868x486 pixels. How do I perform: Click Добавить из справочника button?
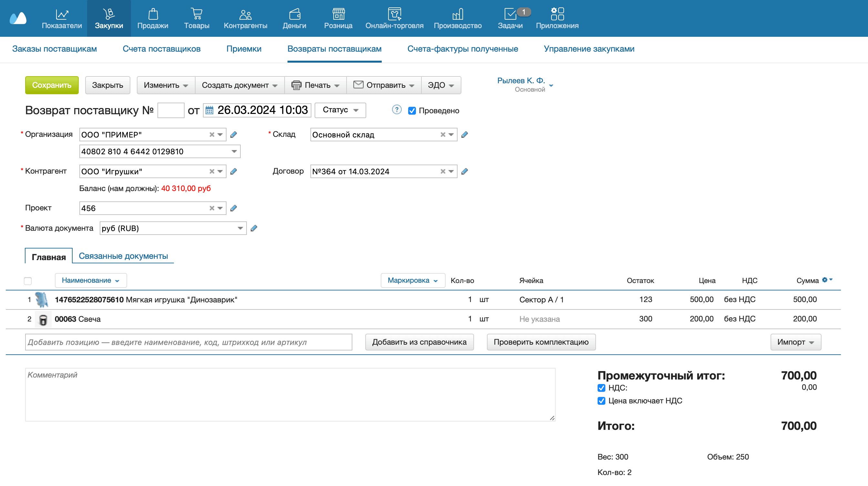[x=419, y=342]
